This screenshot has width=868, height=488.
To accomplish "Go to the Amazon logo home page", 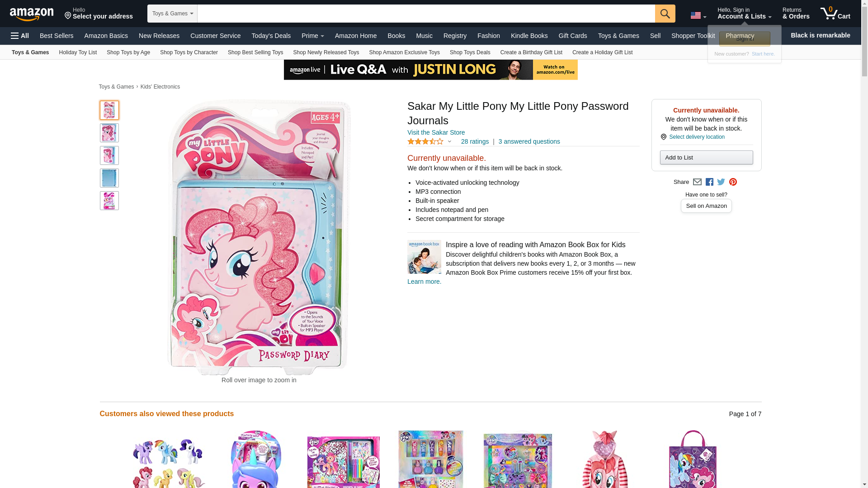I will [32, 14].
